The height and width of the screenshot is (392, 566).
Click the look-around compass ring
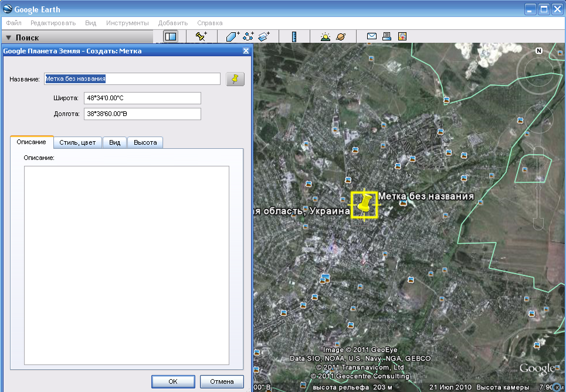pyautogui.click(x=538, y=71)
